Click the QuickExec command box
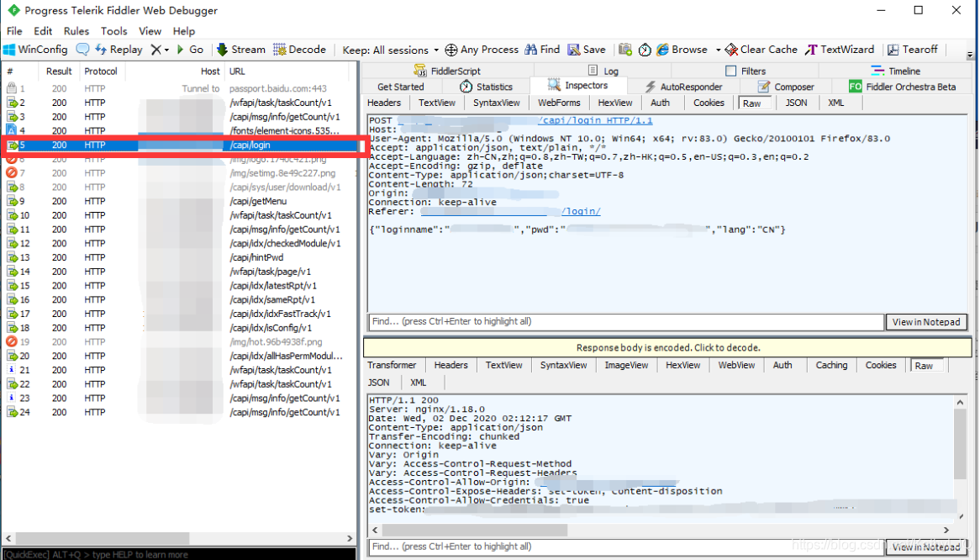Image resolution: width=980 pixels, height=560 pixels. pyautogui.click(x=179, y=554)
